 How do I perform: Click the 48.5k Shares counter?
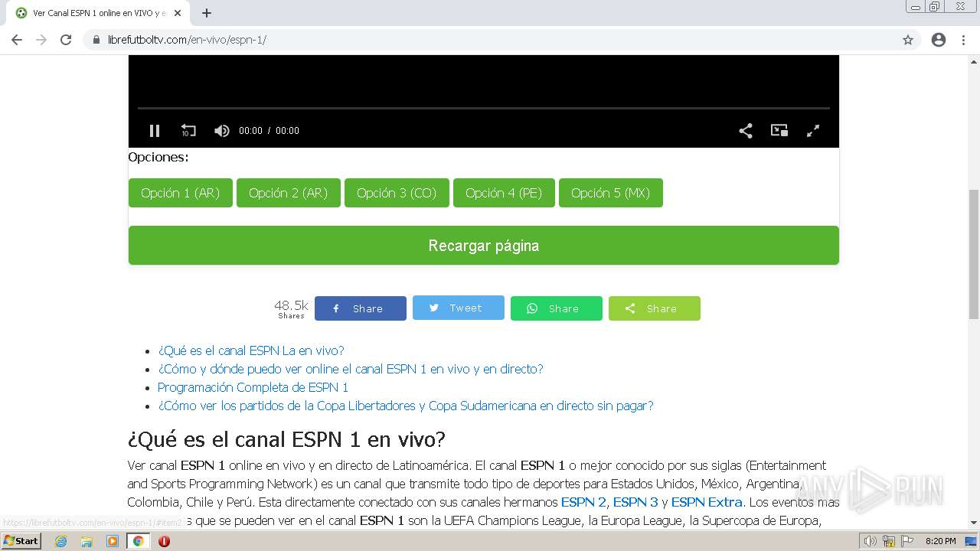tap(291, 308)
